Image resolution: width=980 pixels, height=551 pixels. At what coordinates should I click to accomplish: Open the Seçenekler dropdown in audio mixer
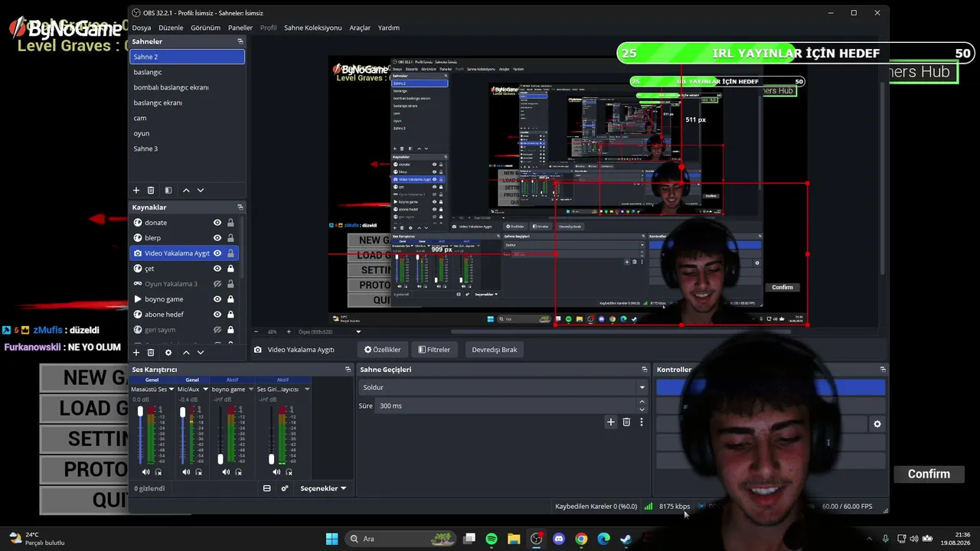pyautogui.click(x=323, y=488)
